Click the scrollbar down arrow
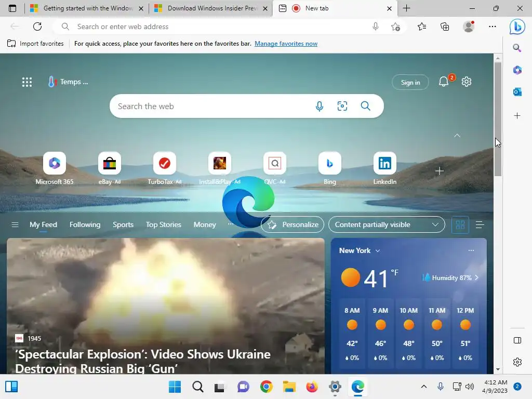Screen dimensions: 532x399 pos(498,369)
